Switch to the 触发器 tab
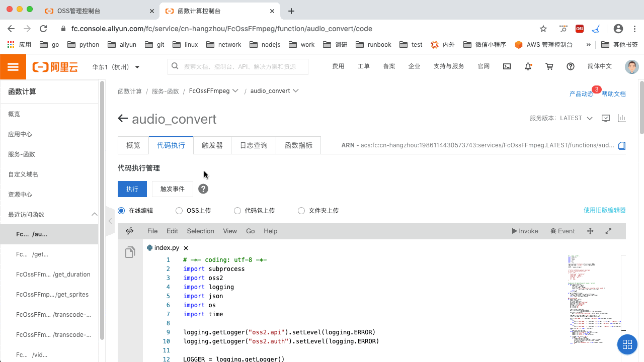Image resolution: width=644 pixels, height=362 pixels. pos(212,145)
